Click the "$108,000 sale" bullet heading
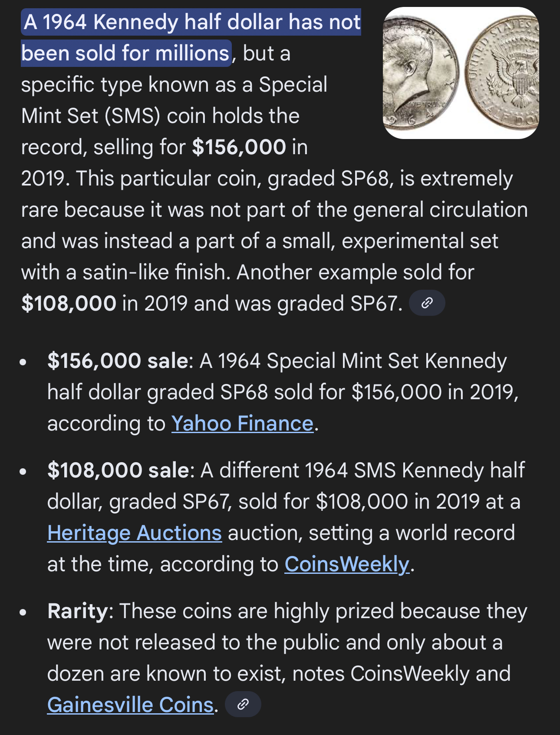This screenshot has height=735, width=560. point(118,470)
